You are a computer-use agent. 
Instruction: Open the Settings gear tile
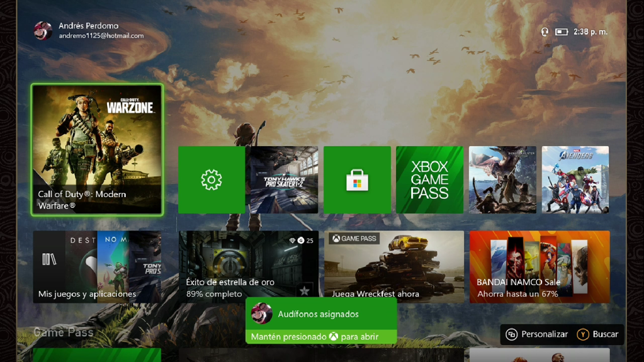click(x=212, y=180)
